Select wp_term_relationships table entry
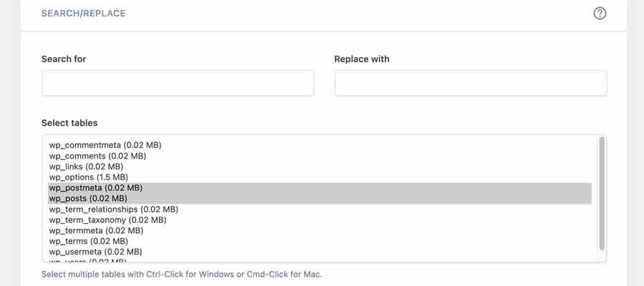Image resolution: width=644 pixels, height=286 pixels. (113, 209)
